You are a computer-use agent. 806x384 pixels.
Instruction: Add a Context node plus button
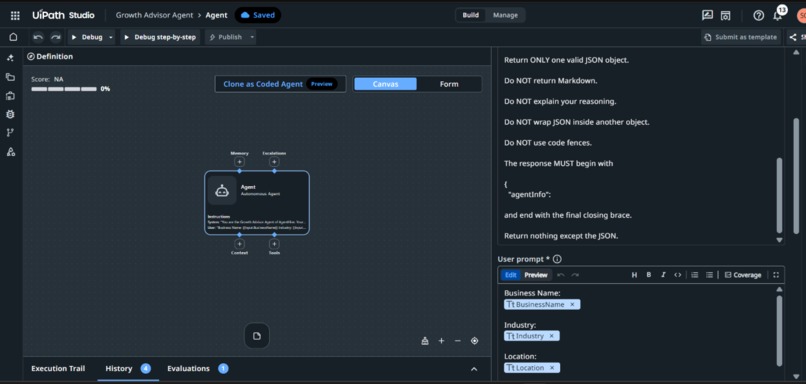coord(239,244)
